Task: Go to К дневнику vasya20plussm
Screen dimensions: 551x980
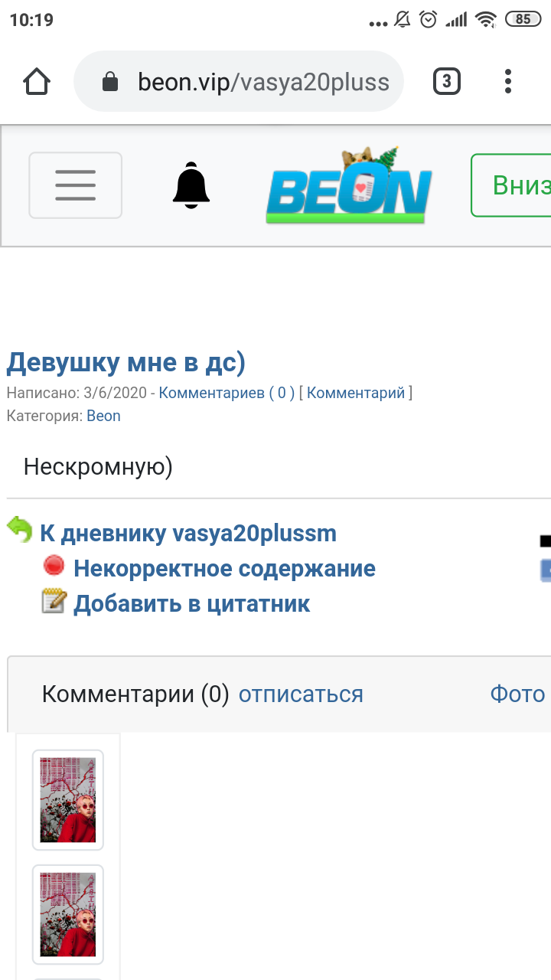Action: [x=187, y=533]
